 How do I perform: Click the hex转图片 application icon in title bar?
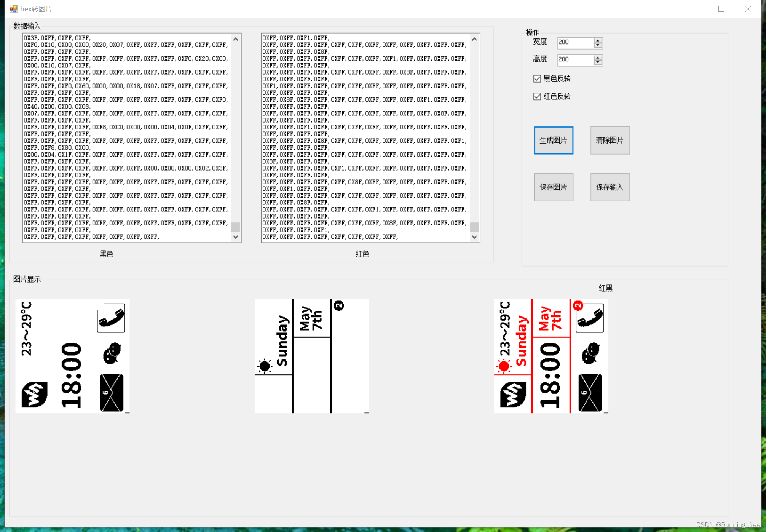[x=14, y=8]
